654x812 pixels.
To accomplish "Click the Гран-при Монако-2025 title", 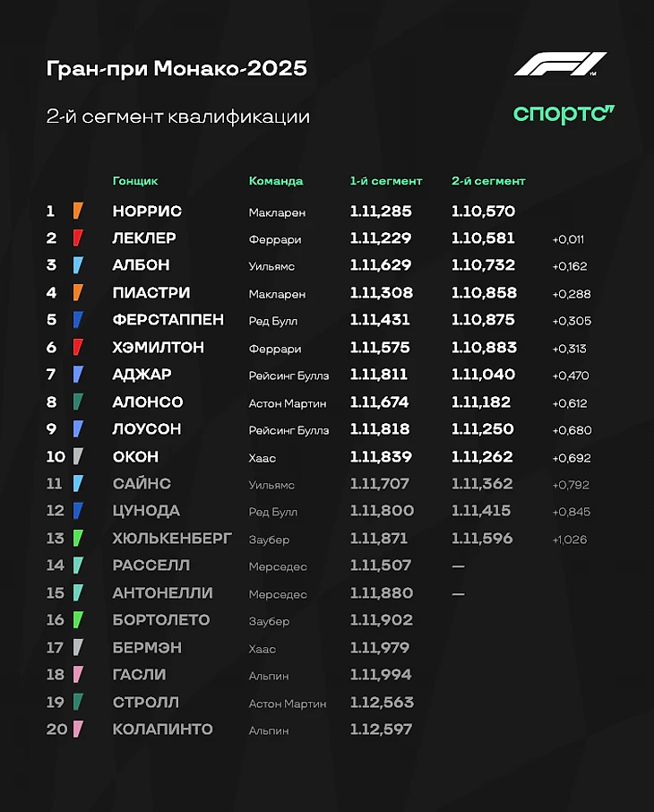I will point(176,68).
